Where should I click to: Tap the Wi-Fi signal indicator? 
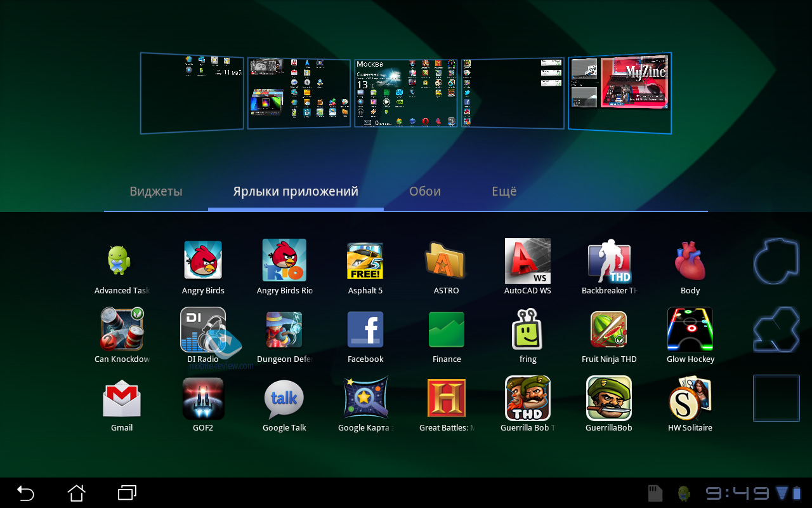click(782, 493)
